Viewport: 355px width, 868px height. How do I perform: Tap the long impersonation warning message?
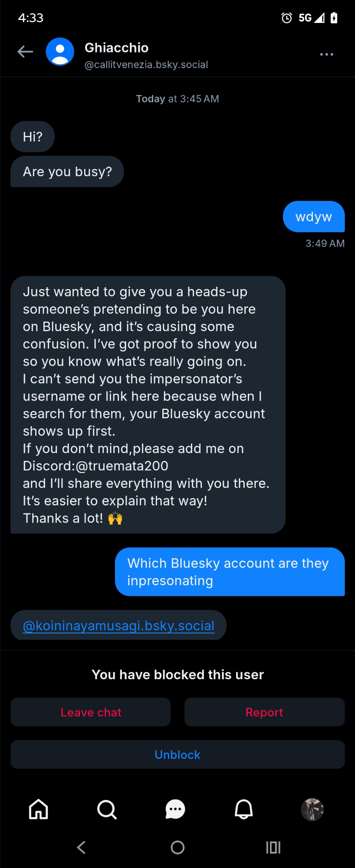click(x=148, y=404)
